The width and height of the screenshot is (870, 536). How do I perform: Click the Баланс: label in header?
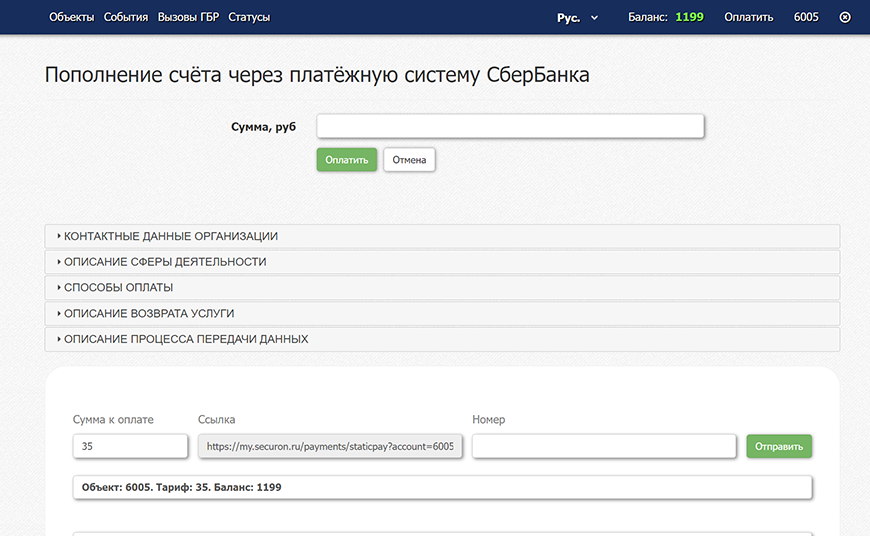(x=648, y=17)
